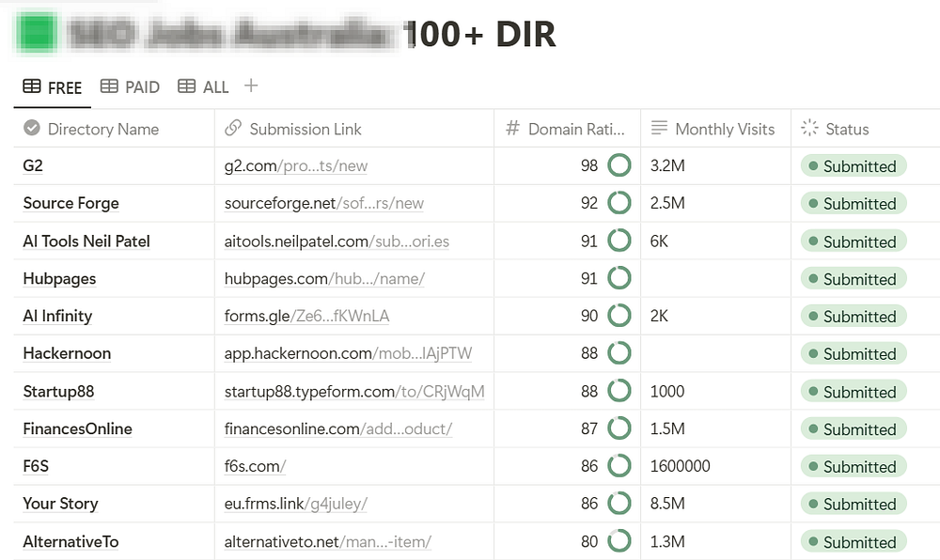
Task: Change the Source Forge Submitted status tag
Action: click(x=854, y=204)
